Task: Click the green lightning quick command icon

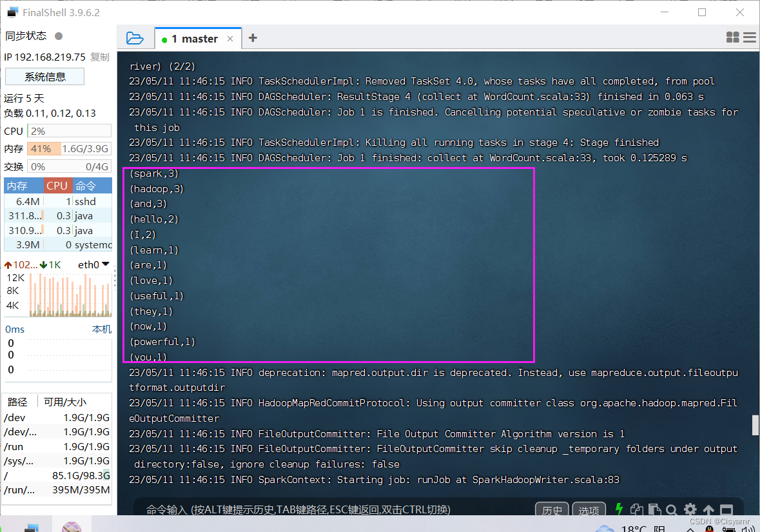Action: (619, 509)
